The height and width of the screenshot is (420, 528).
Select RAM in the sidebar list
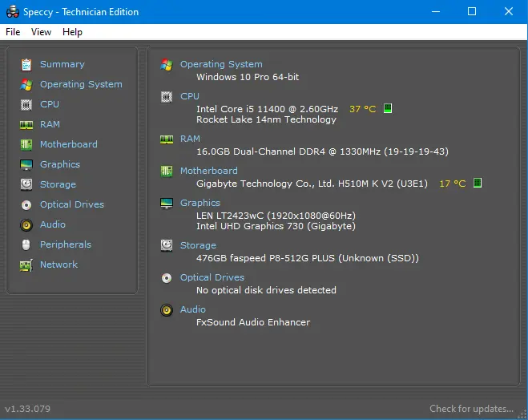[x=50, y=124]
